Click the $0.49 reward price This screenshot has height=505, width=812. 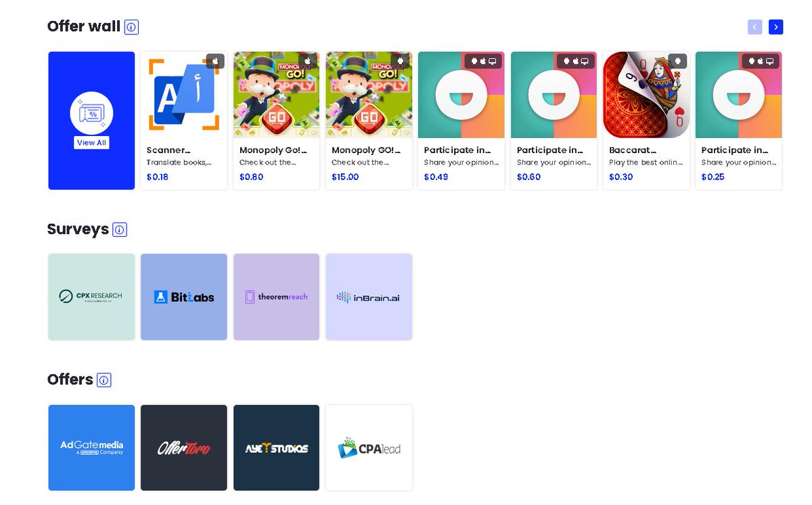[436, 177]
